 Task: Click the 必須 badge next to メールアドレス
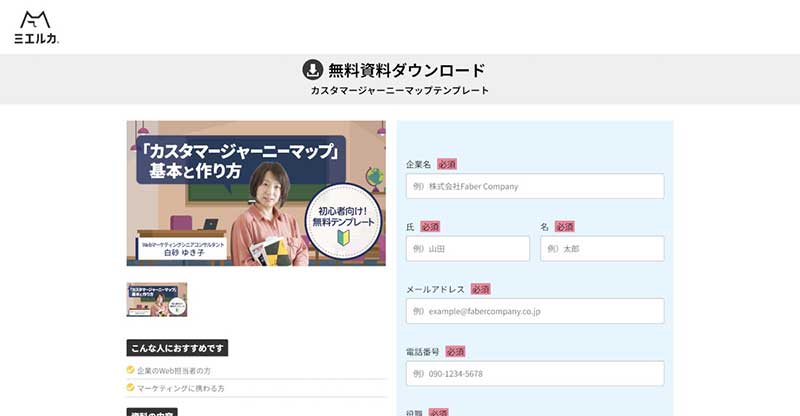click(481, 289)
